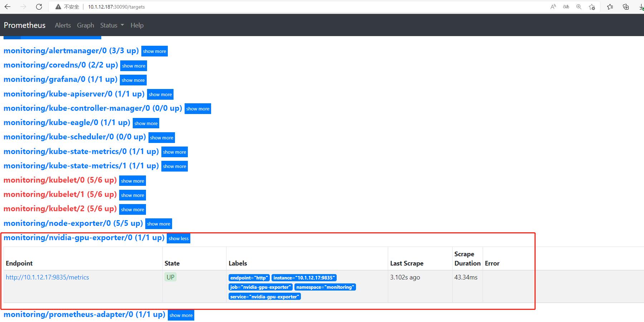This screenshot has width=644, height=322.
Task: Open the Prometheus home brand link
Action: point(25,25)
